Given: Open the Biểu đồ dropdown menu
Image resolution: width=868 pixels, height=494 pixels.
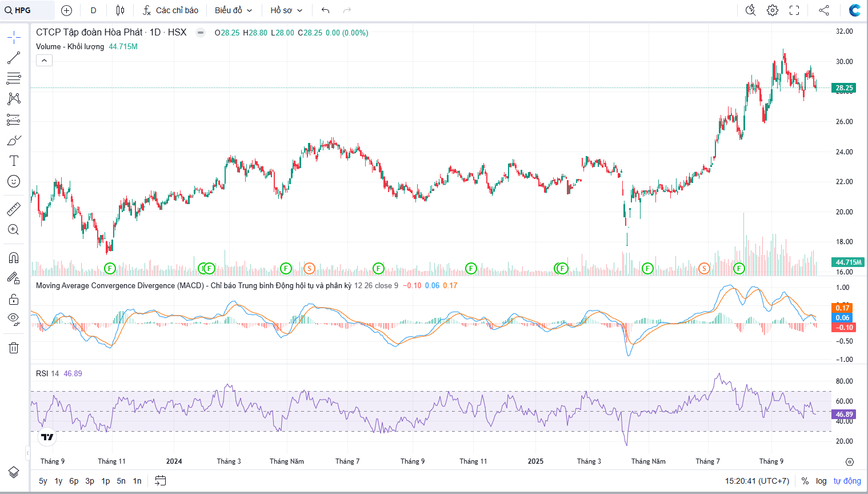Looking at the screenshot, I should click(233, 10).
